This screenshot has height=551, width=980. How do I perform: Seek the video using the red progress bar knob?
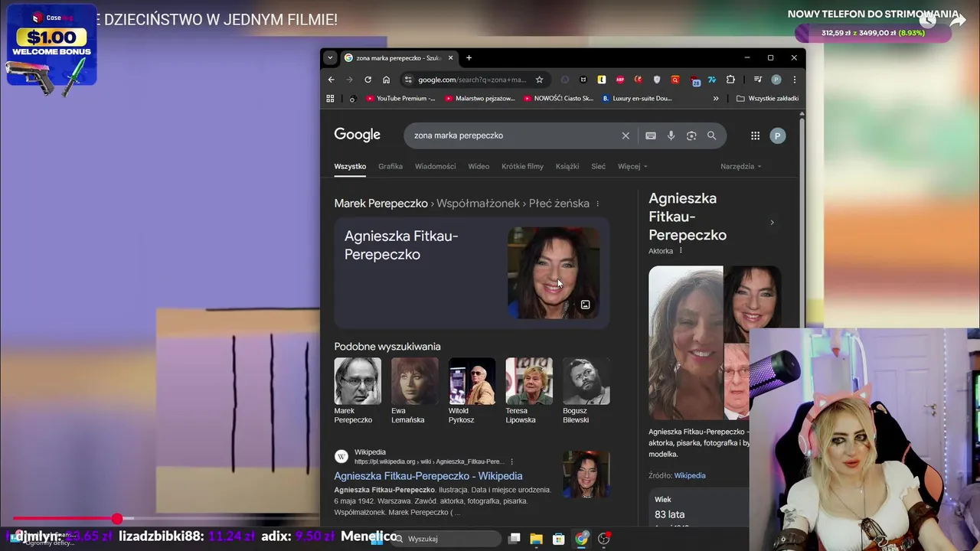tap(117, 519)
